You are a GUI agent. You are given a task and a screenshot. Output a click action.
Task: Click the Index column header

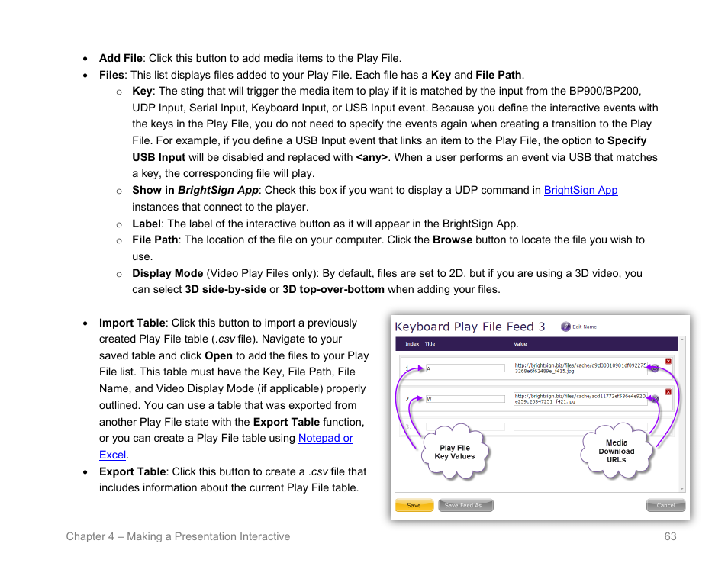pos(412,344)
